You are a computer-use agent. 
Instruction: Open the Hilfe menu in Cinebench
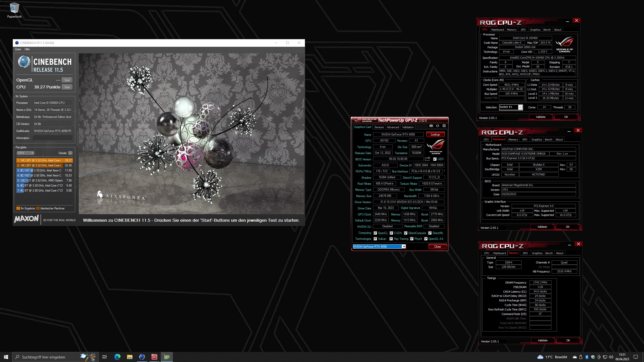pos(27,49)
